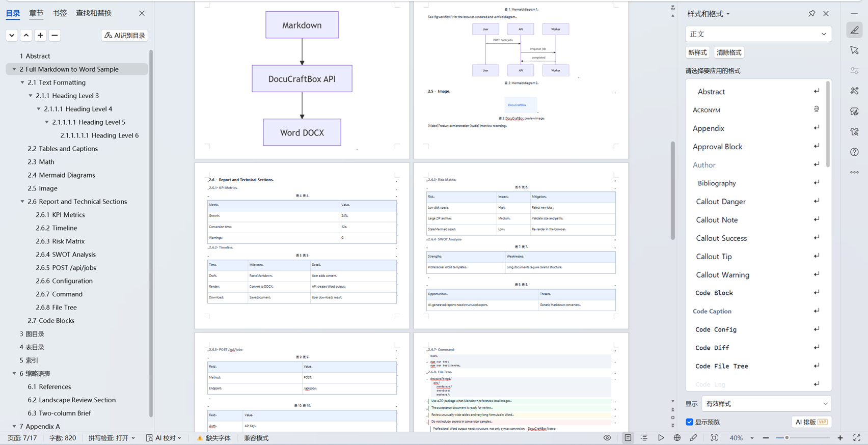Click the 清除格式 button
Screen dimensions: 868x445
(x=729, y=52)
